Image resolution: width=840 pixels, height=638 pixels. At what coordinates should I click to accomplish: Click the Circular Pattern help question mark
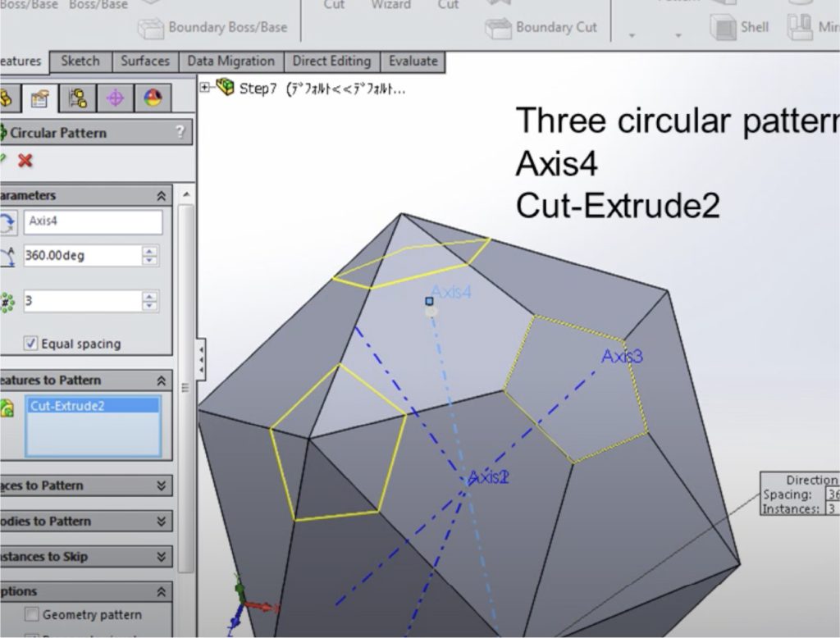(x=180, y=132)
